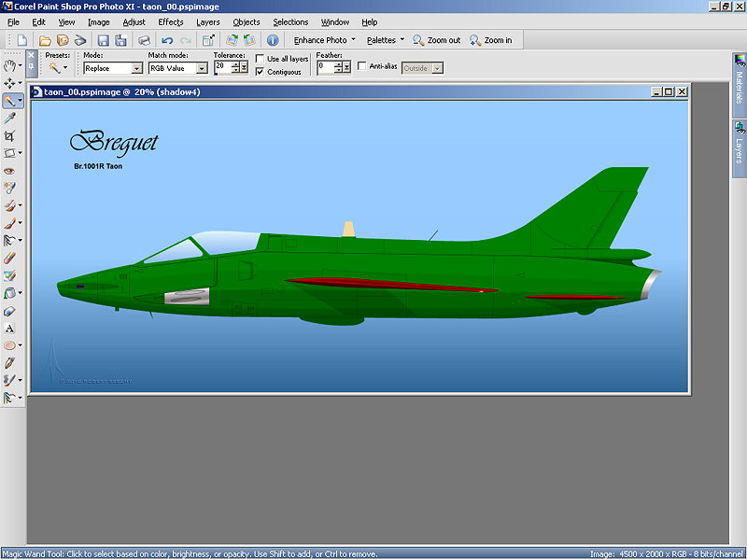Viewport: 747px width, 560px height.
Task: Select the Pan hand tool
Action: pyautogui.click(x=9, y=65)
